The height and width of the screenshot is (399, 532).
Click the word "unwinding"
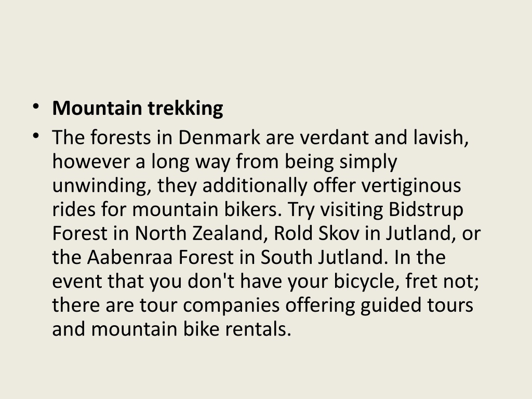(99, 186)
